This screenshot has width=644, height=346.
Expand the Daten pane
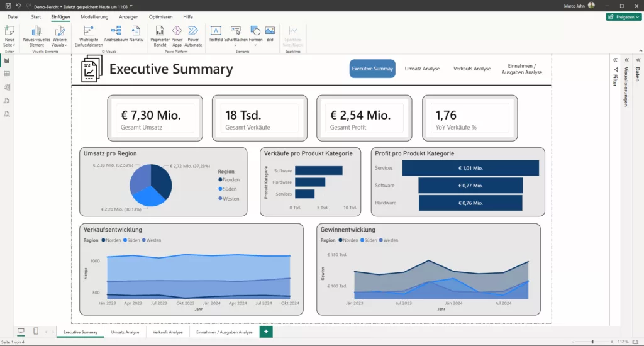tap(637, 60)
